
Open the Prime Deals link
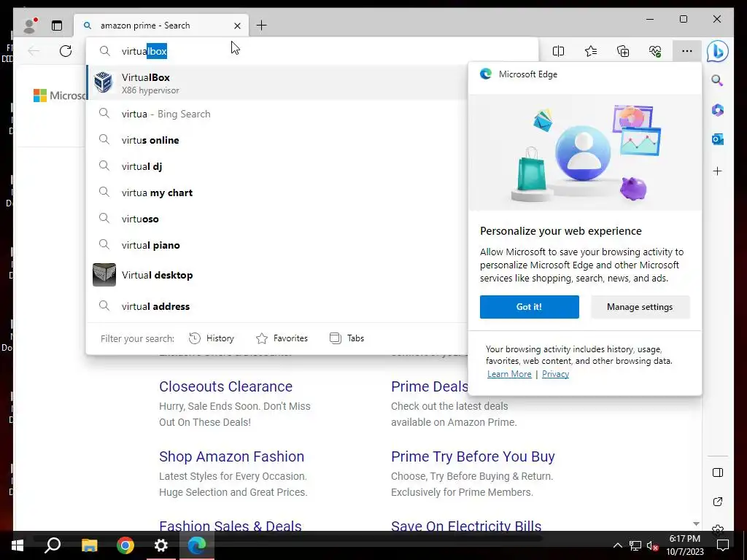click(x=429, y=386)
